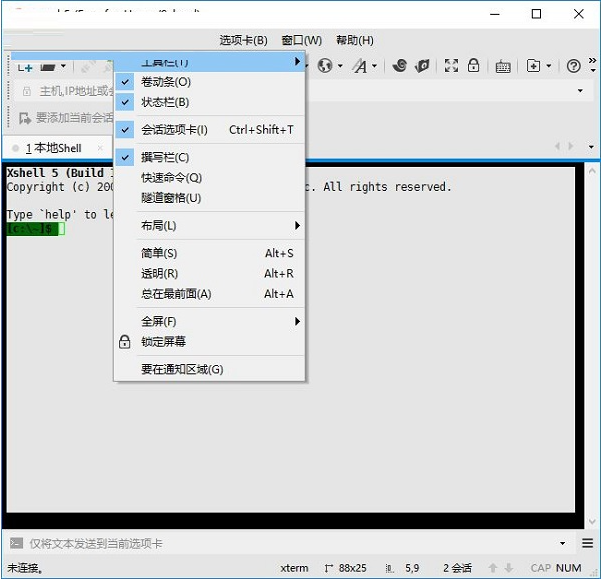Click the fullscreen toolbar icon

[x=451, y=66]
